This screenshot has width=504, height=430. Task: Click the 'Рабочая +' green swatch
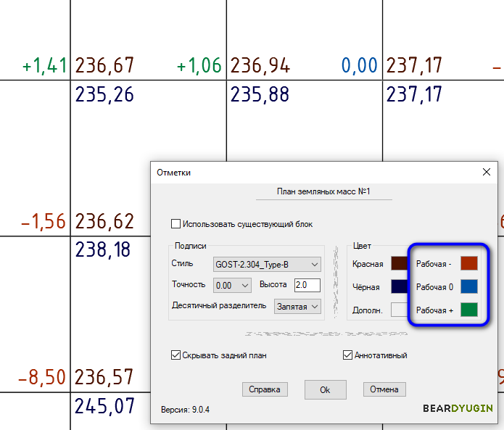469,310
